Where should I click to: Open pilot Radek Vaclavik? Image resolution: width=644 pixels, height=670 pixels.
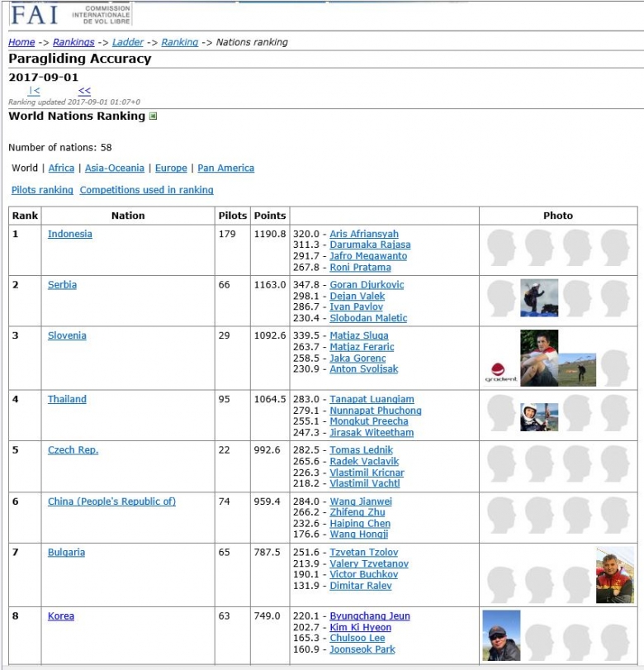point(364,461)
